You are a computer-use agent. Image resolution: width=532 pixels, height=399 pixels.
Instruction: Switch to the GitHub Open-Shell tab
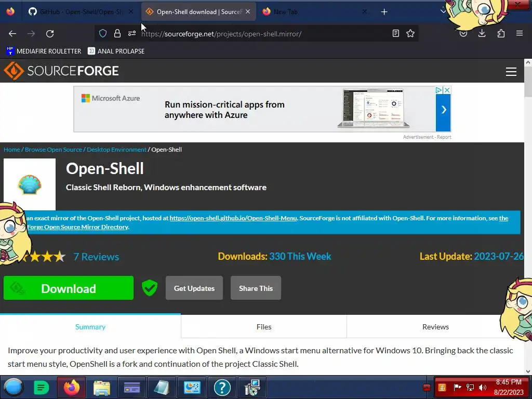point(81,11)
